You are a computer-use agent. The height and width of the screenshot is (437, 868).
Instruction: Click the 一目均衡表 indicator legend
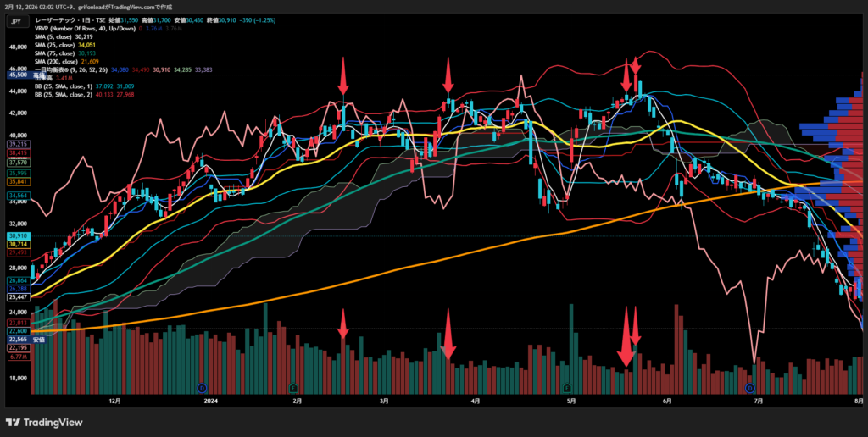tap(70, 70)
